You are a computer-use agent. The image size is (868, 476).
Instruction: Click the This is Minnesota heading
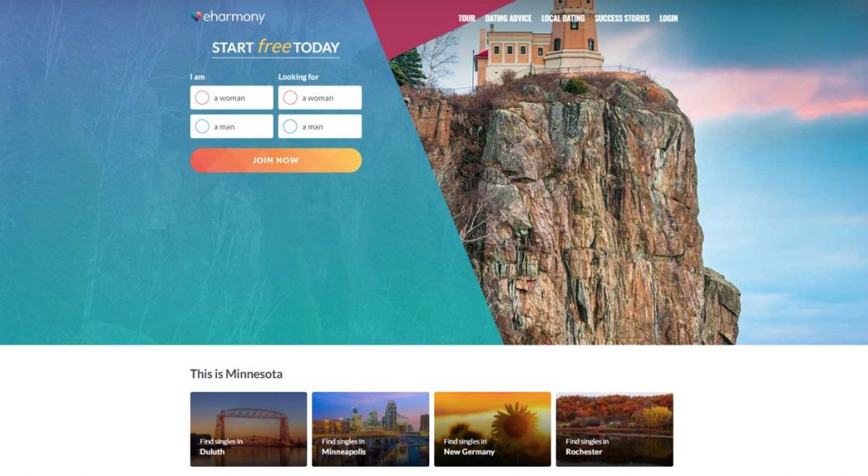click(x=236, y=374)
